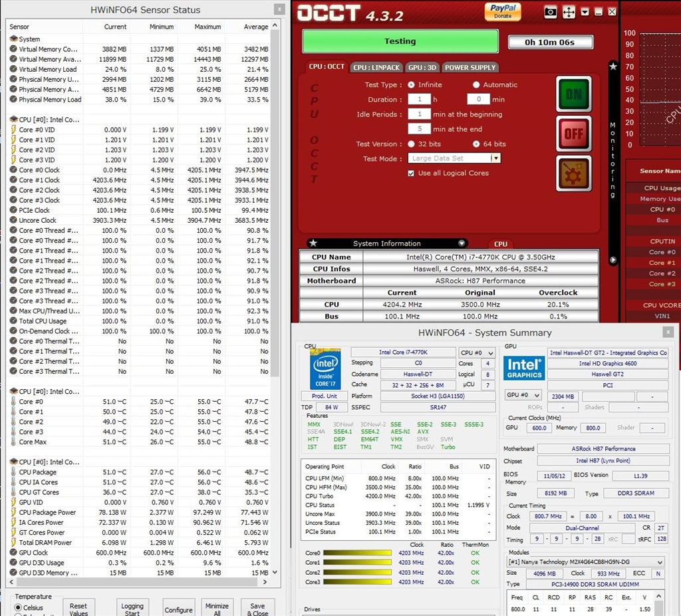Viewport: 681px width, 616px height.
Task: Click Logging Start button
Action: (132, 607)
